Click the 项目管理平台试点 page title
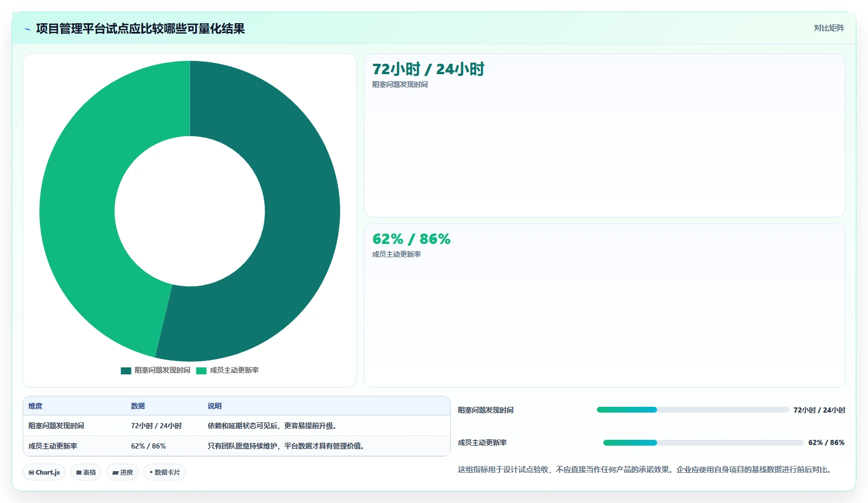Screen dimensions: 868x503 [140, 29]
